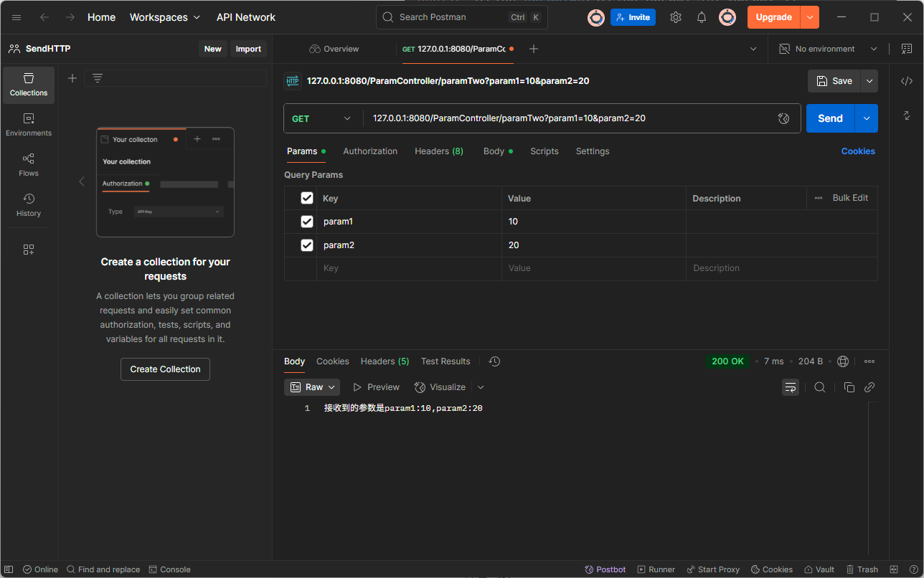Open the Overview tab
924x578 pixels.
[x=334, y=49]
